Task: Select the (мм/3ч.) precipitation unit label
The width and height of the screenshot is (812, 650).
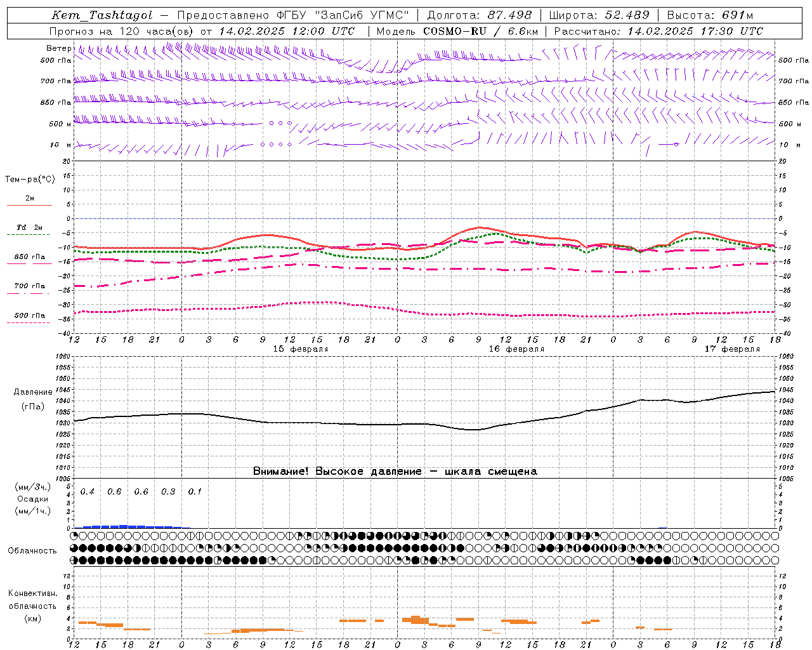Action: point(33,487)
